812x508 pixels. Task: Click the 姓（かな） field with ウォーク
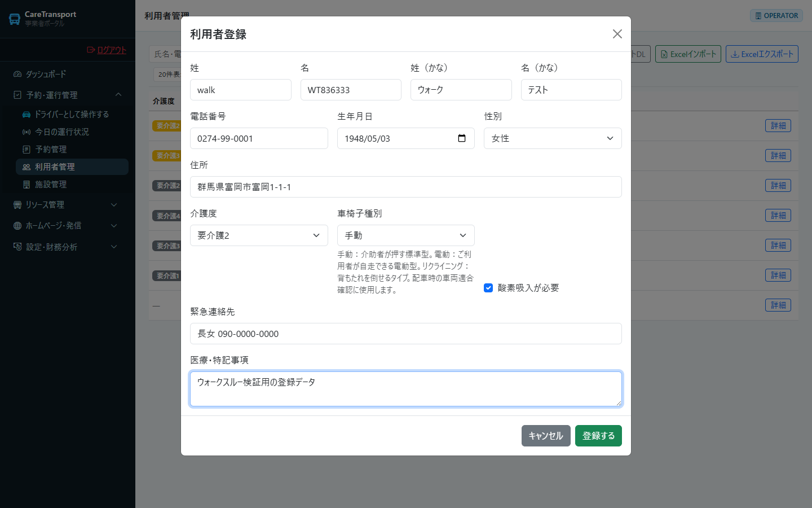point(461,90)
